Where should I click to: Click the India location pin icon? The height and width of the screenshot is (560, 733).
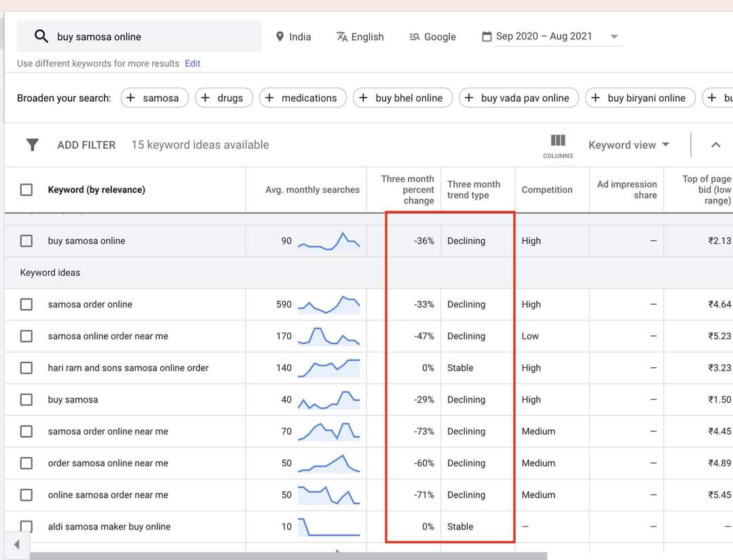point(280,37)
